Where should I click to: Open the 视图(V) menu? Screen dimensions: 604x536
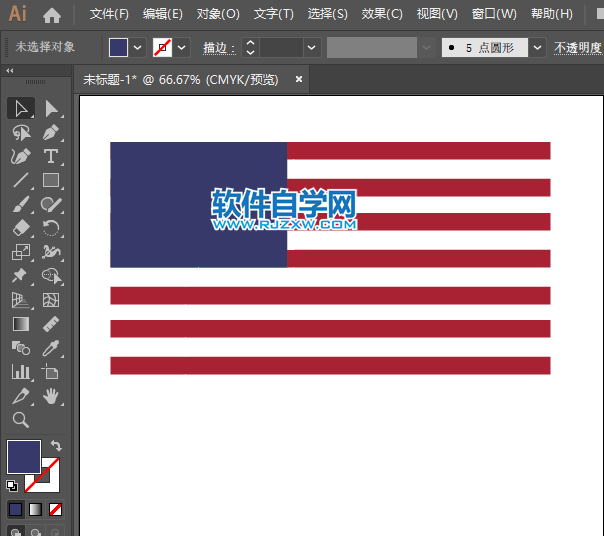[437, 14]
